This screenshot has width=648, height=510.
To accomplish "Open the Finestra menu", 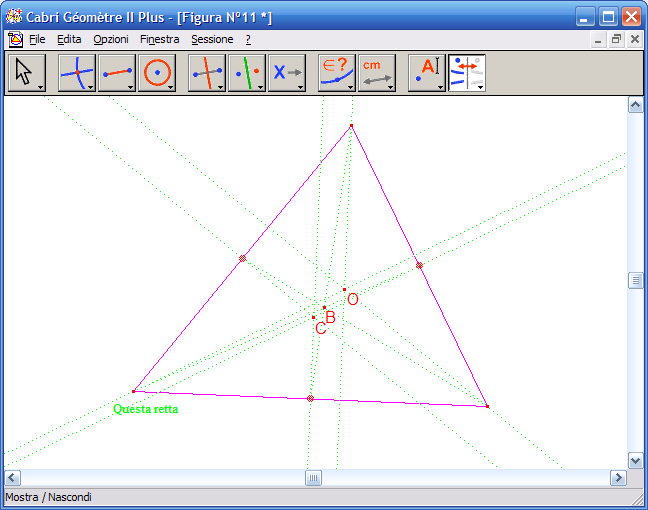I will (160, 39).
